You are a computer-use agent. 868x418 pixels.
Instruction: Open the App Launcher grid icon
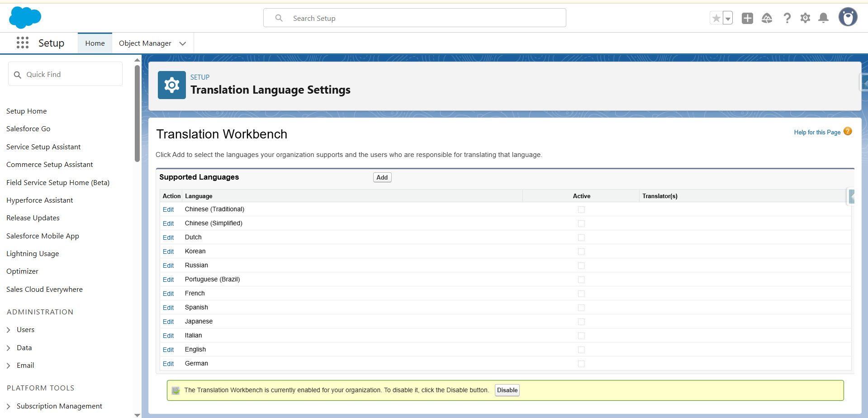(23, 43)
